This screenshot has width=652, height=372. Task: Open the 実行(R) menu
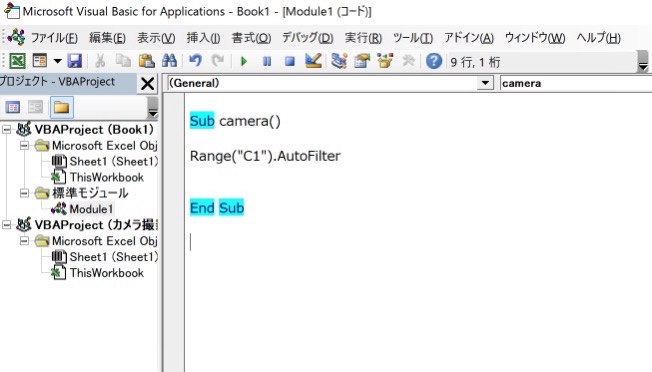pyautogui.click(x=363, y=38)
